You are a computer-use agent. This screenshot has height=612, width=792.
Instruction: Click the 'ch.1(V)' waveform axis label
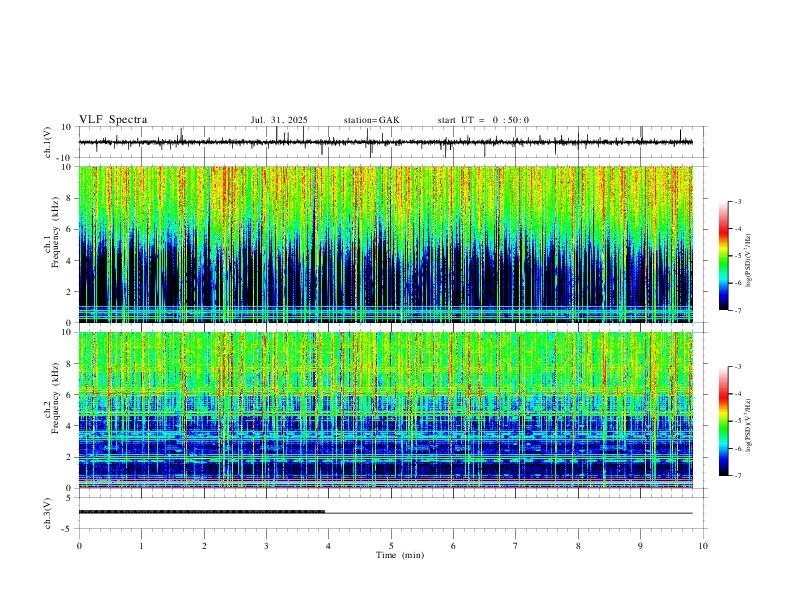tap(48, 142)
